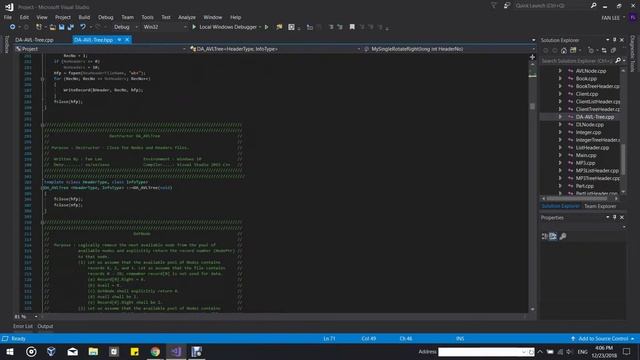Select Integer.cpp in Solution Explorer
This screenshot has height=360, width=640.
point(588,132)
